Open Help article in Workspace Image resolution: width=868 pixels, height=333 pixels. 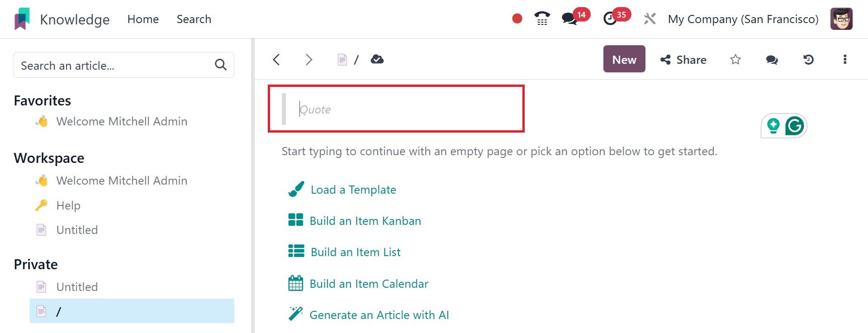(68, 205)
